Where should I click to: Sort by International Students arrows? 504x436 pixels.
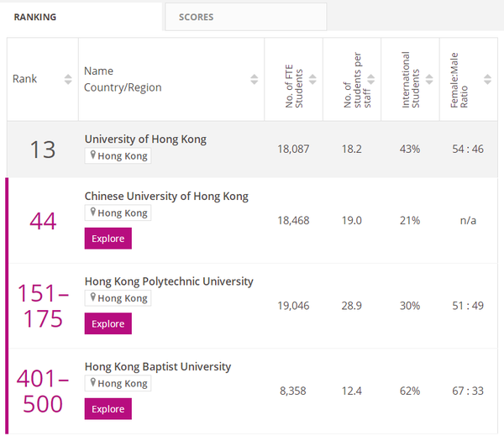point(428,80)
